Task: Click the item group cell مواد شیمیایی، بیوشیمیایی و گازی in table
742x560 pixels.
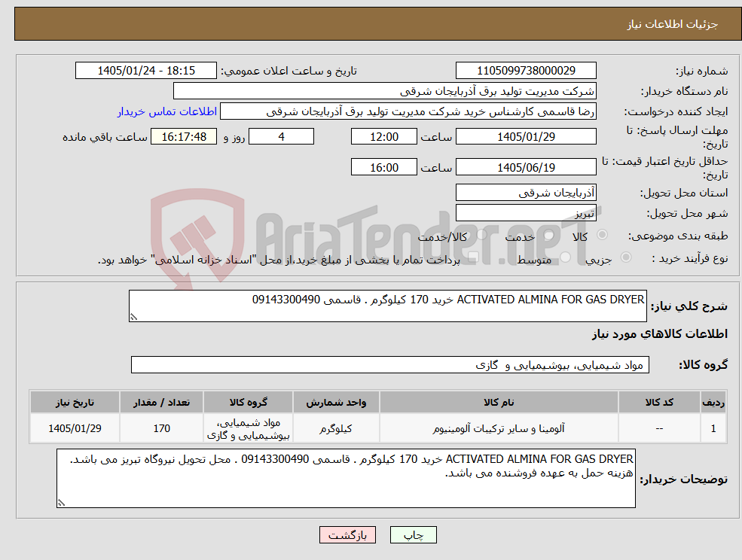Action: pos(248,428)
